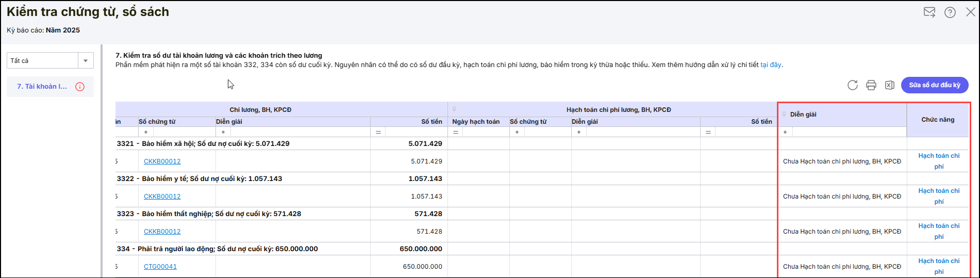Click the printer icon to print report
980x278 pixels.
(871, 85)
